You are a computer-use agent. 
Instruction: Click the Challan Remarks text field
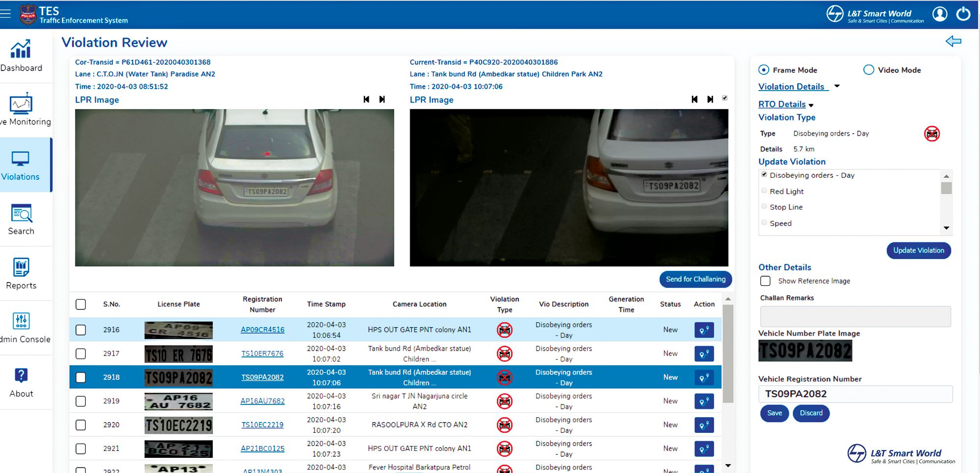point(855,316)
